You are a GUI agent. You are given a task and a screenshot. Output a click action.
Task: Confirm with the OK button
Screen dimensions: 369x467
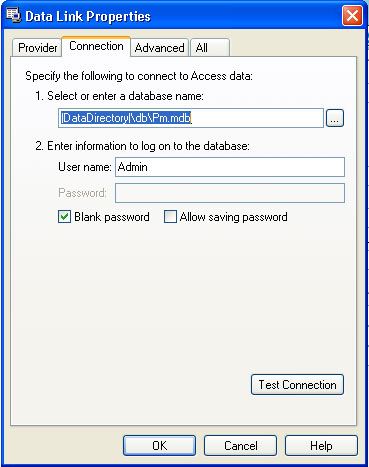pyautogui.click(x=159, y=445)
